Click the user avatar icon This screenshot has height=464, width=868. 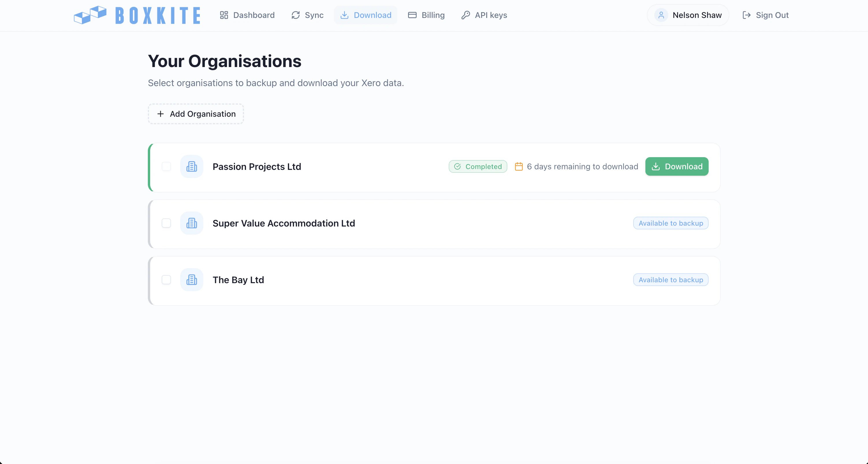(661, 15)
